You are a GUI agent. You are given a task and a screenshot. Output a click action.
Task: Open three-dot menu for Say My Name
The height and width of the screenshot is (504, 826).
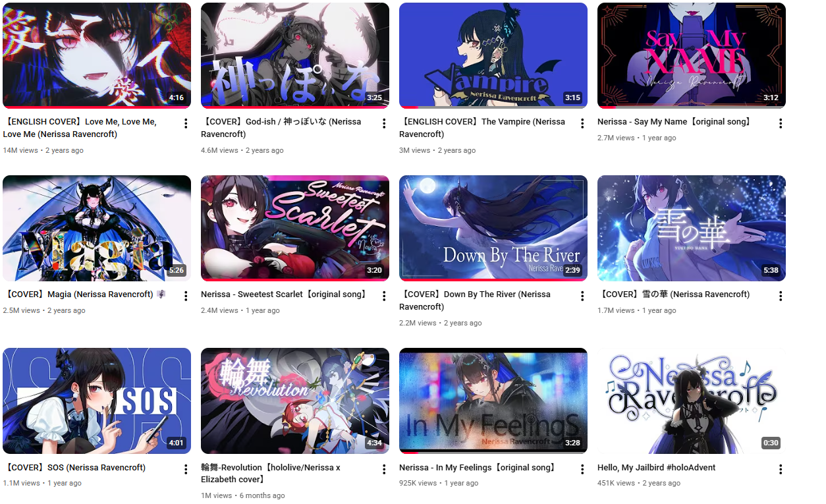781,123
